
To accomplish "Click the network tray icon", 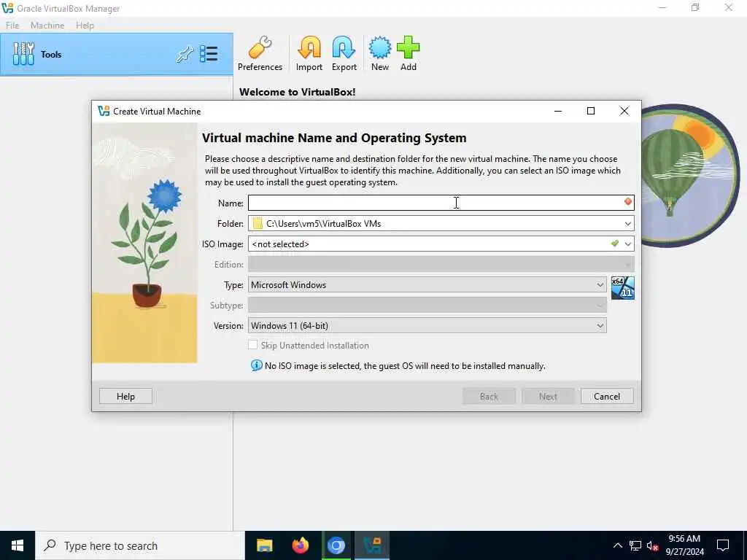I will 635,545.
